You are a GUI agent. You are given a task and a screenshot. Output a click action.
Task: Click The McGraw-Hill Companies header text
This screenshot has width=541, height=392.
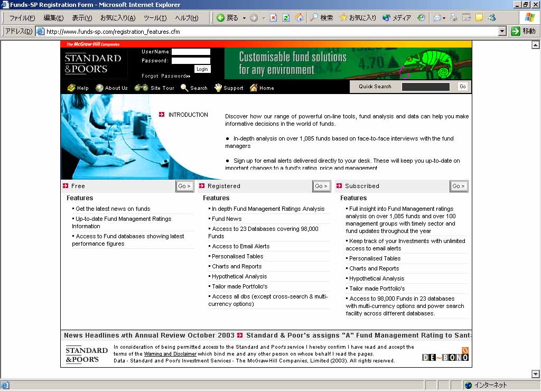click(93, 44)
